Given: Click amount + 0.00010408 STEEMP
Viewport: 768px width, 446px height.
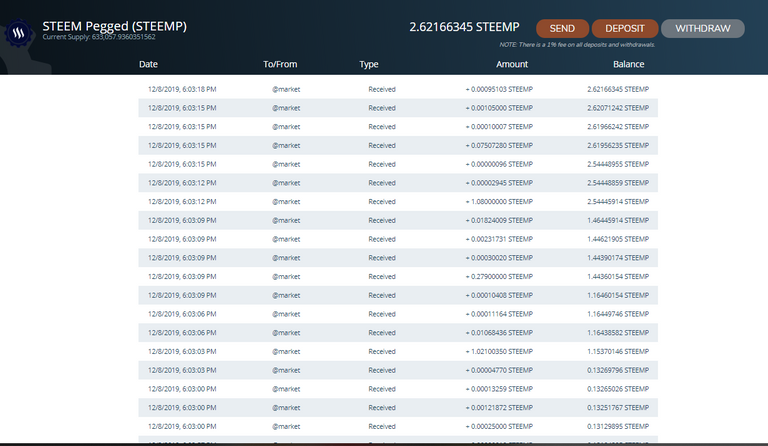Looking at the screenshot, I should pyautogui.click(x=499, y=296).
